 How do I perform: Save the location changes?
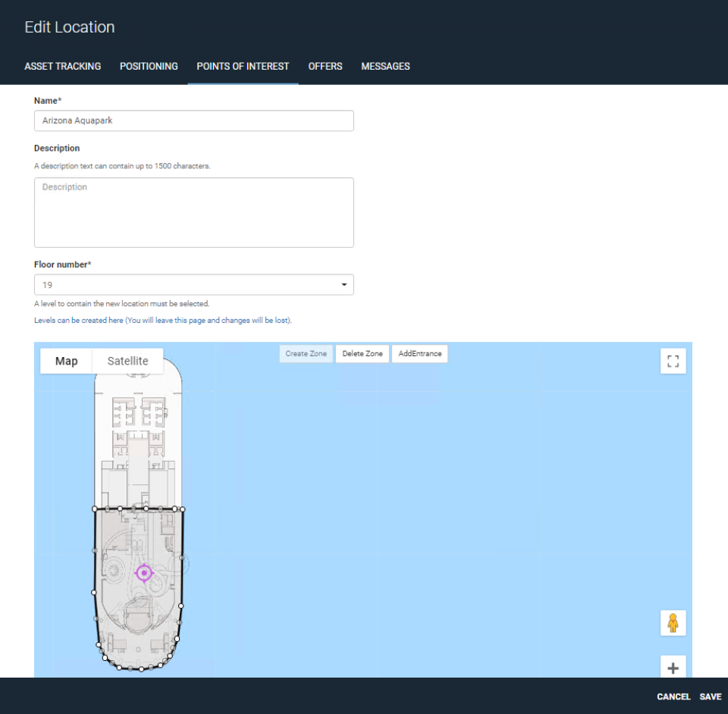(711, 697)
